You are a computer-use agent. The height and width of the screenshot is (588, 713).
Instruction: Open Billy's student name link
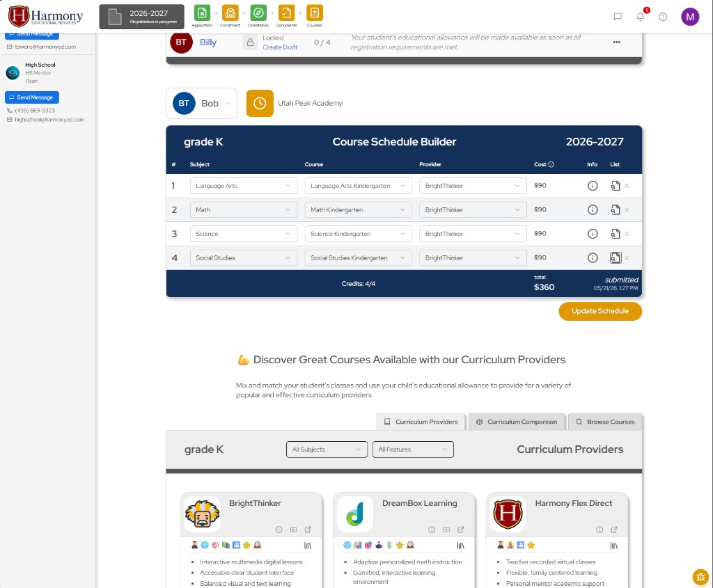pos(207,42)
